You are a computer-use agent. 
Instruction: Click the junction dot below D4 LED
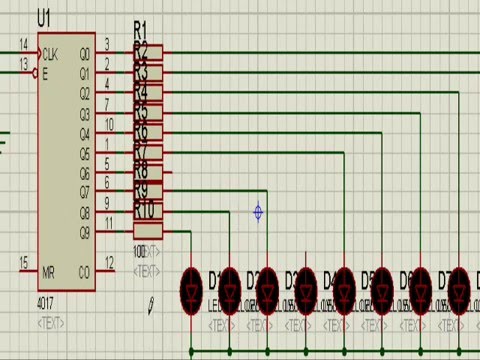pyautogui.click(x=306, y=351)
